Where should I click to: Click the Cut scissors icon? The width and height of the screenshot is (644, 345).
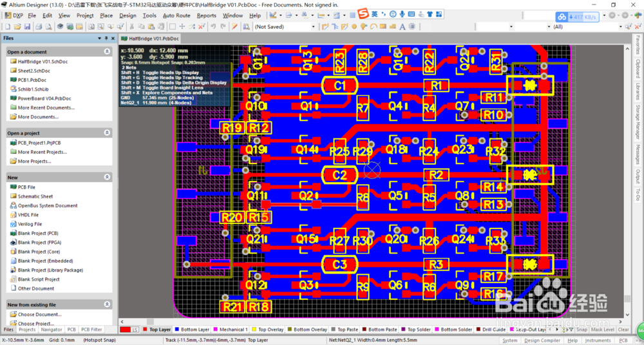tap(131, 26)
